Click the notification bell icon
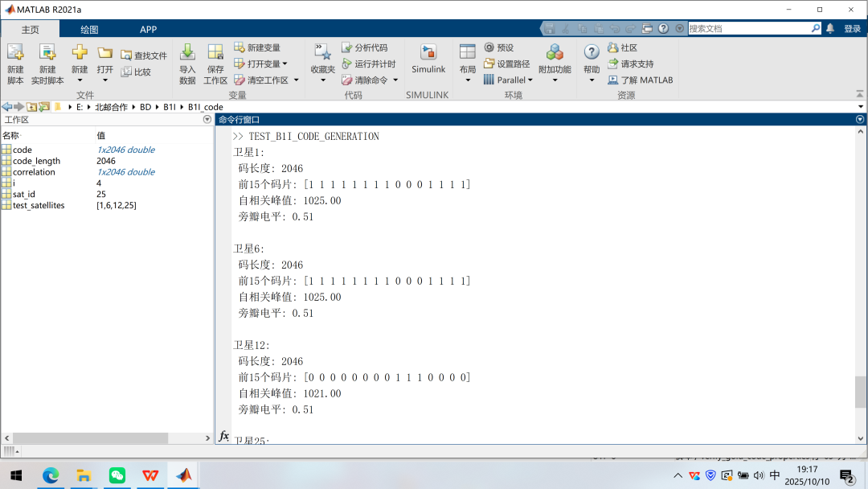Screen dimensions: 868x489 (830, 28)
